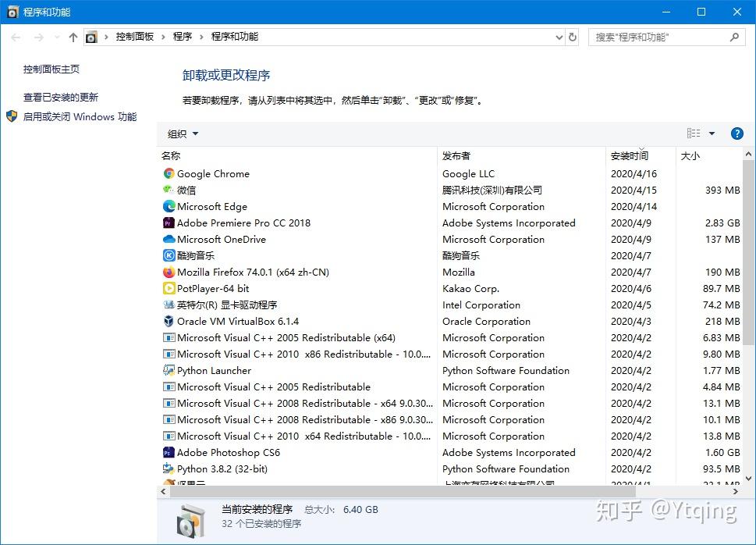Select the Google LLC publisher cell

[468, 174]
